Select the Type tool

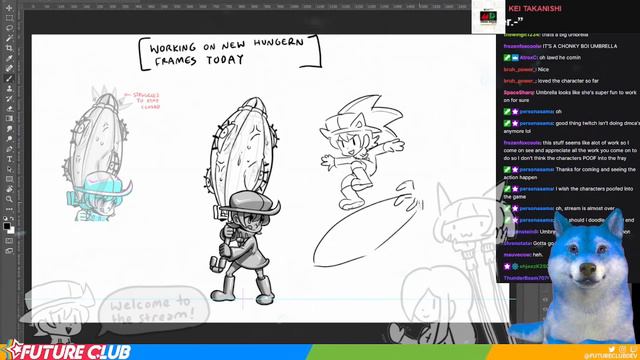click(9, 159)
